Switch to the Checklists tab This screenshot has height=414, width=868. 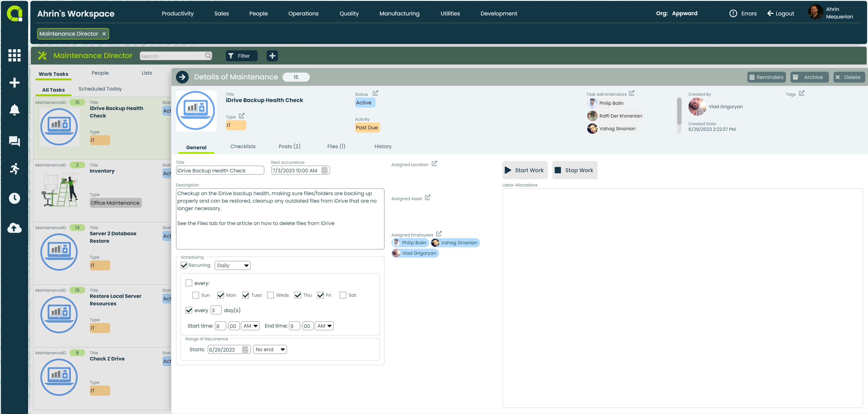tap(243, 146)
